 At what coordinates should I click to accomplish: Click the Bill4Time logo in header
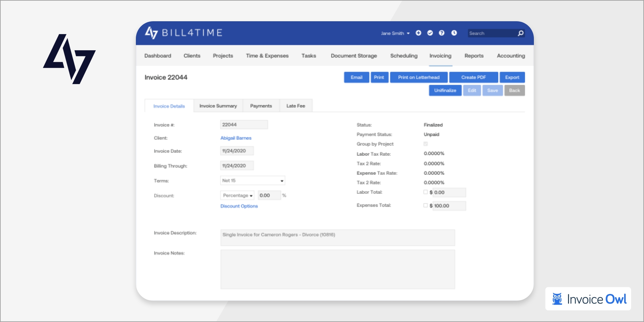(184, 33)
